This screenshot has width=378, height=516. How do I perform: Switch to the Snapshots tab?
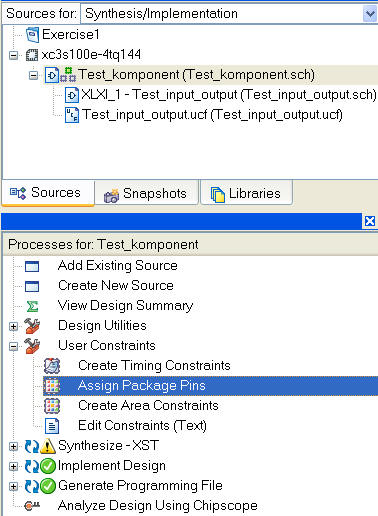click(147, 194)
